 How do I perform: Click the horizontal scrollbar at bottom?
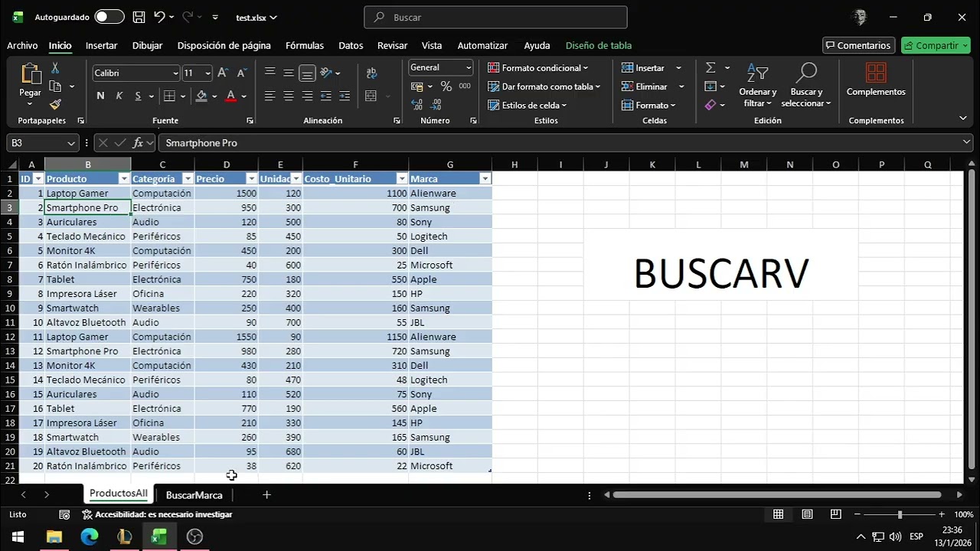tap(777, 495)
